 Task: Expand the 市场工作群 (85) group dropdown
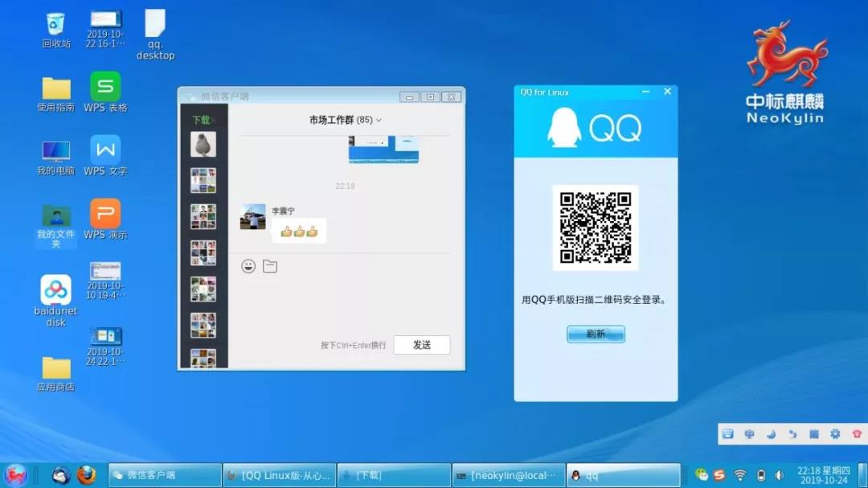(379, 121)
